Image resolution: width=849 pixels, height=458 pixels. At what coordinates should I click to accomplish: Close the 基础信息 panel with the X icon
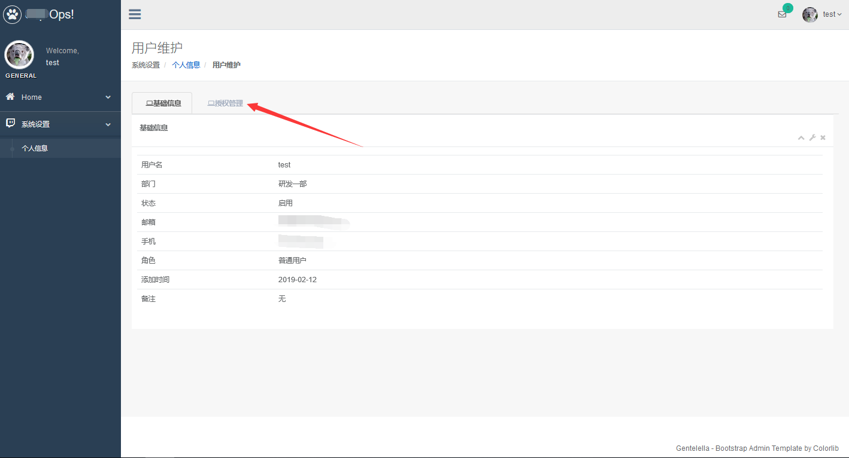(823, 138)
